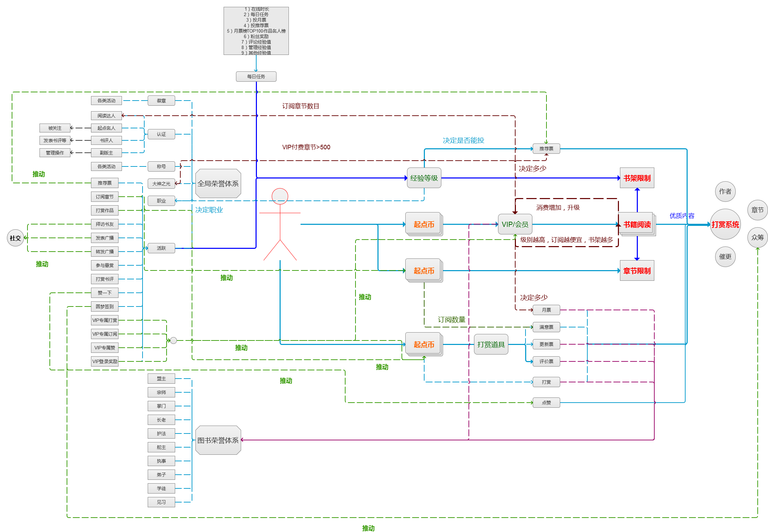The width and height of the screenshot is (768, 532).
Task: Click the 众筹 circle node
Action: [757, 237]
